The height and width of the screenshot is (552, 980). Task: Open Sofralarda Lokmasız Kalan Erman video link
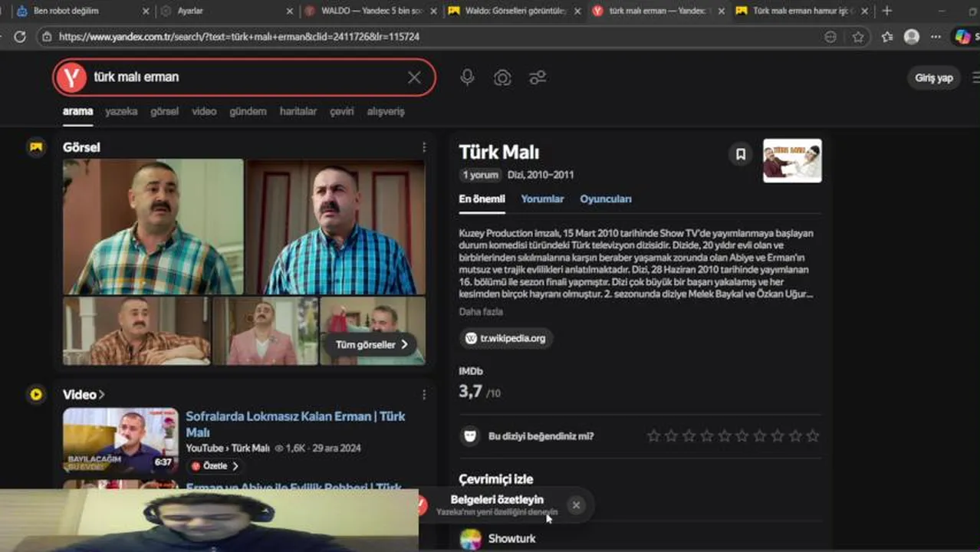pyautogui.click(x=295, y=424)
